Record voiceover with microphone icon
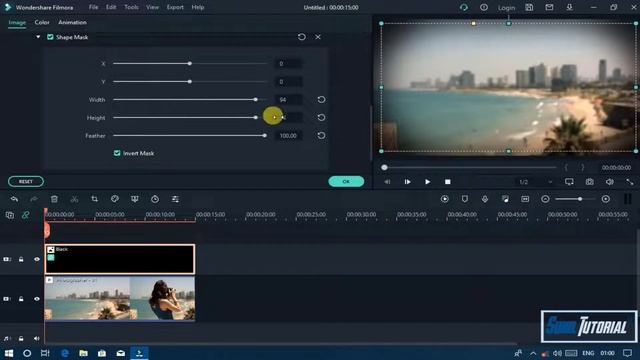The image size is (640, 360). coord(484,199)
